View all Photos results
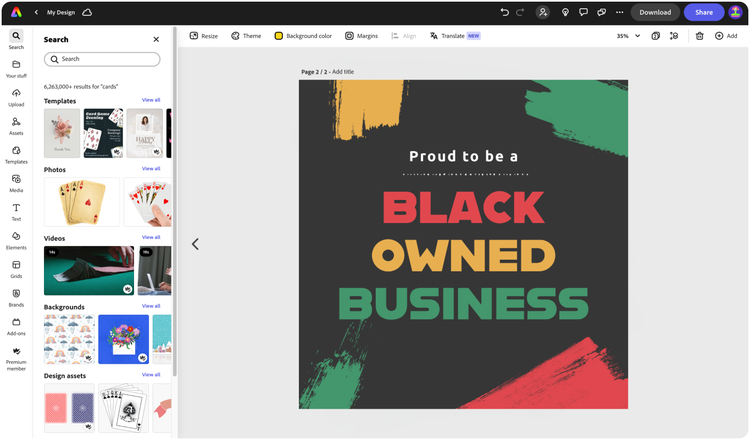 tap(151, 168)
